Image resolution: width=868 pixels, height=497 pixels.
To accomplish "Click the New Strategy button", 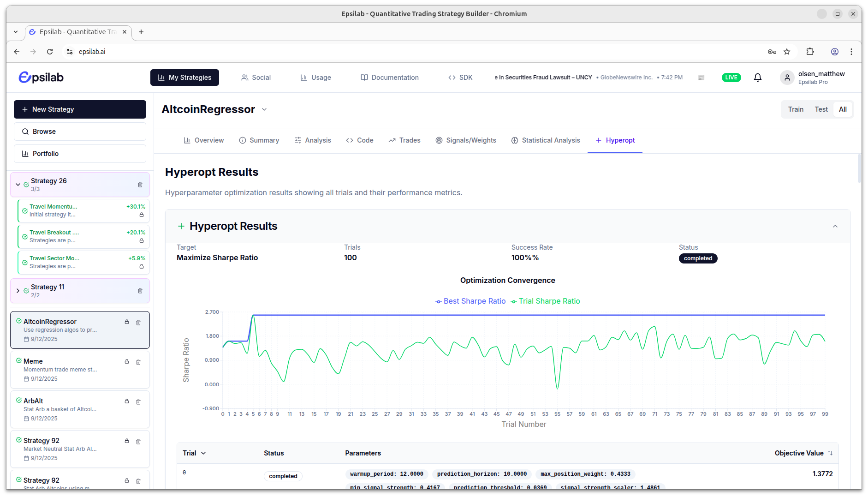I will tap(80, 109).
